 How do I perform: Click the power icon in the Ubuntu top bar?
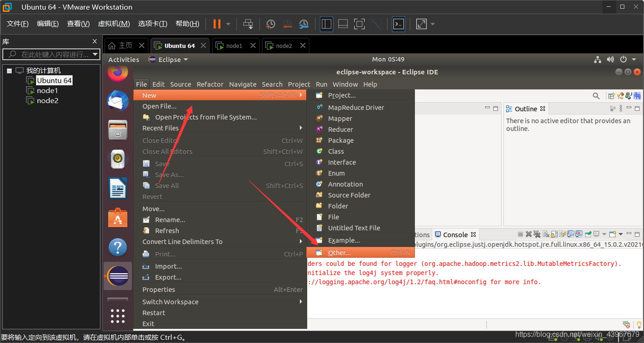click(623, 59)
